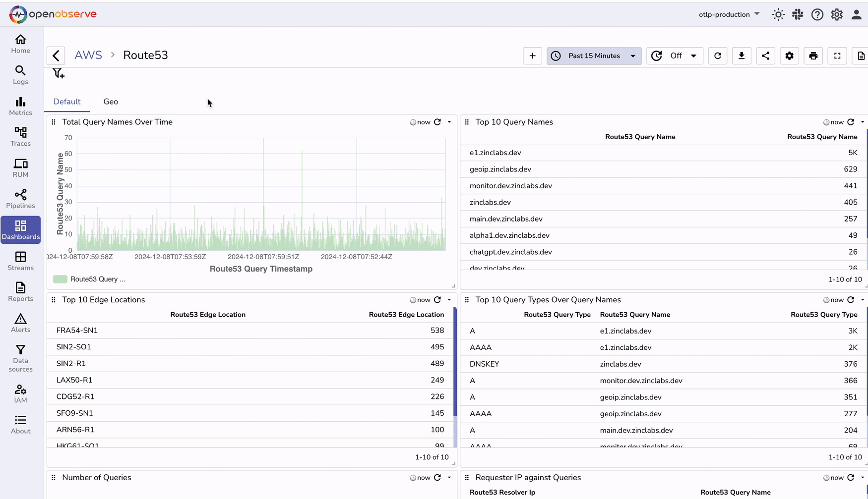This screenshot has height=499, width=868.
Task: Toggle the light/dark theme icon
Action: point(778,14)
